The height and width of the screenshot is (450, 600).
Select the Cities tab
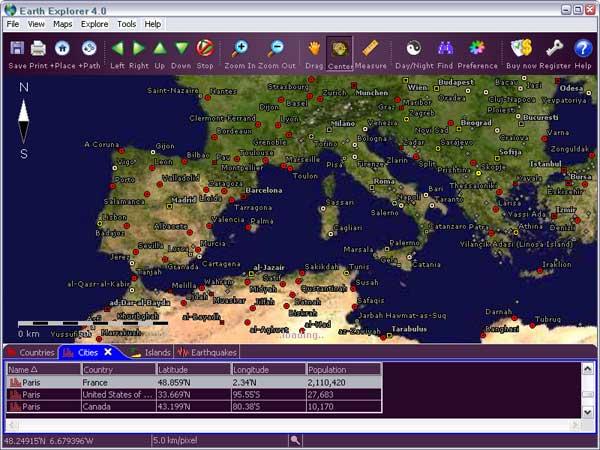pyautogui.click(x=88, y=352)
